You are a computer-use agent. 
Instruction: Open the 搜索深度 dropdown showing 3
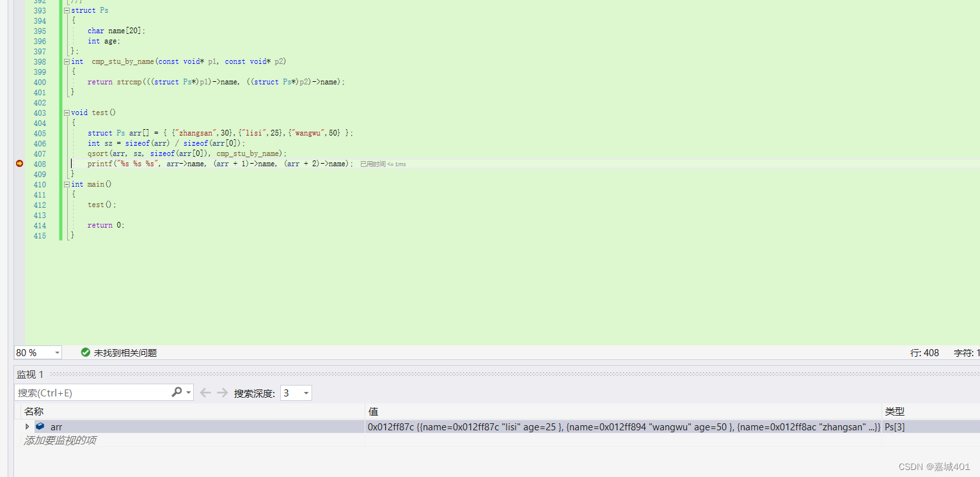click(x=296, y=393)
